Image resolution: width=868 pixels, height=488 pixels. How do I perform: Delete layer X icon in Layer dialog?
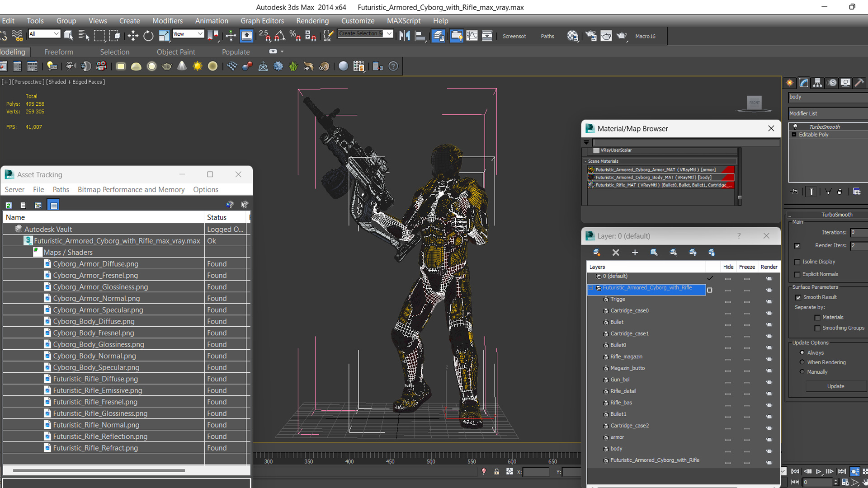point(616,253)
